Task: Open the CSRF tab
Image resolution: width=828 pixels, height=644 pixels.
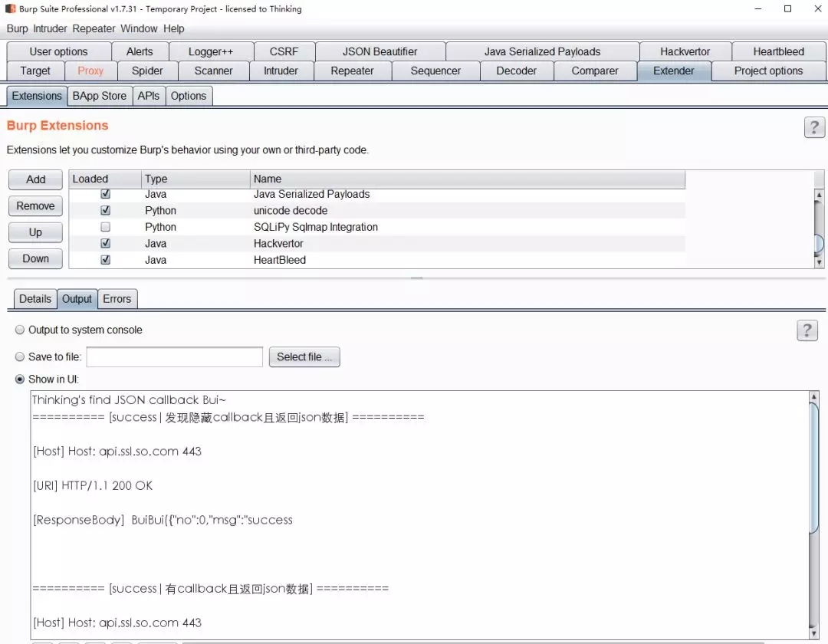Action: click(x=284, y=51)
